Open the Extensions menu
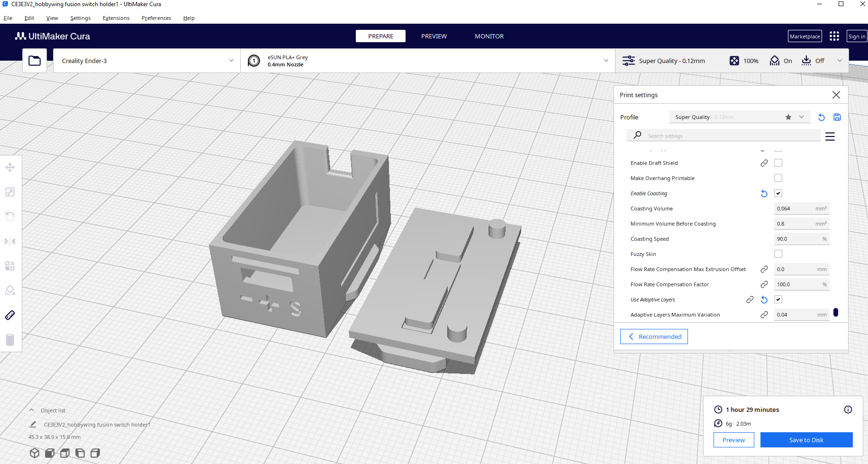 coord(116,18)
